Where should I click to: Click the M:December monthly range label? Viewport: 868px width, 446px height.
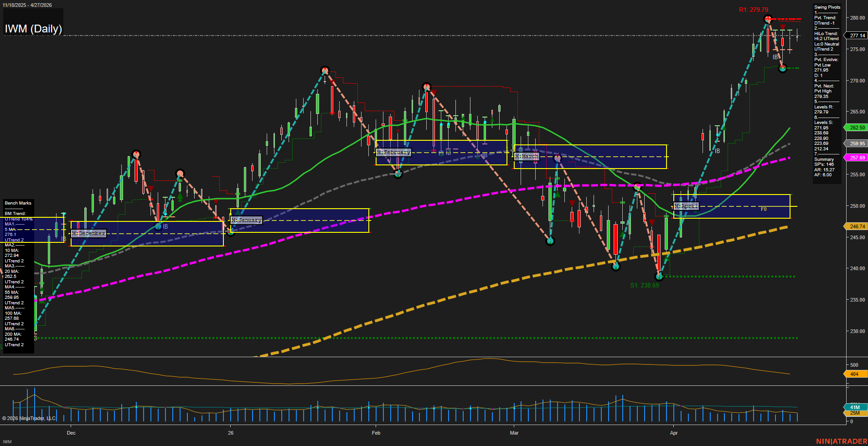(89, 233)
